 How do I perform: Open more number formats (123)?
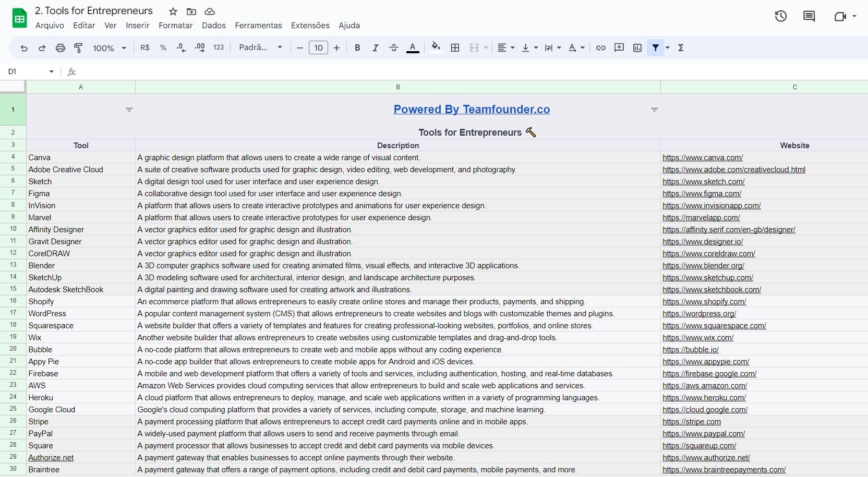219,47
